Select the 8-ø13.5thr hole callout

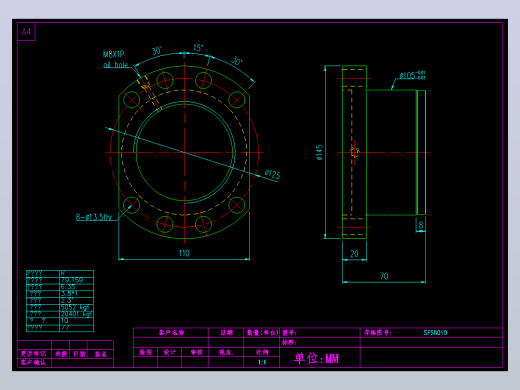[94, 217]
